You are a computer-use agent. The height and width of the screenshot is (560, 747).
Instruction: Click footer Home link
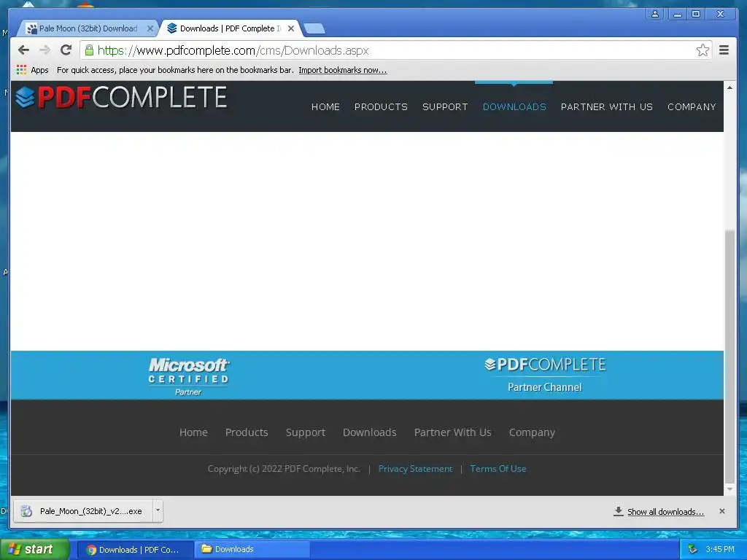[193, 432]
